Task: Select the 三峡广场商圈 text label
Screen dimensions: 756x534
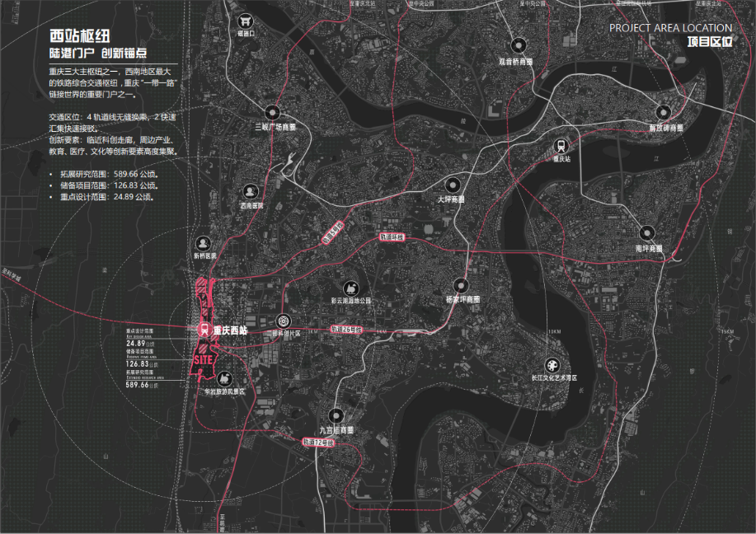Action: point(275,127)
